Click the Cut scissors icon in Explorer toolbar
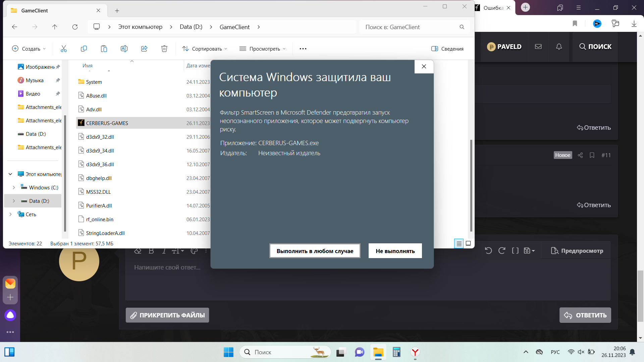 pyautogui.click(x=64, y=49)
